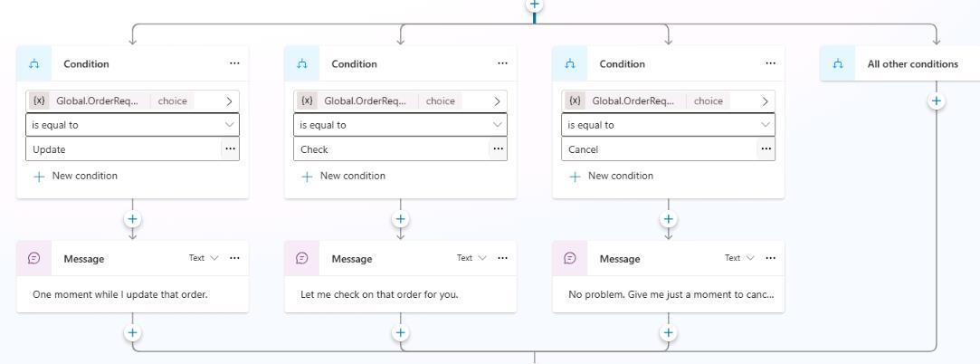Click the 'Check' value input field
This screenshot has height=364, width=980.
pyautogui.click(x=389, y=149)
